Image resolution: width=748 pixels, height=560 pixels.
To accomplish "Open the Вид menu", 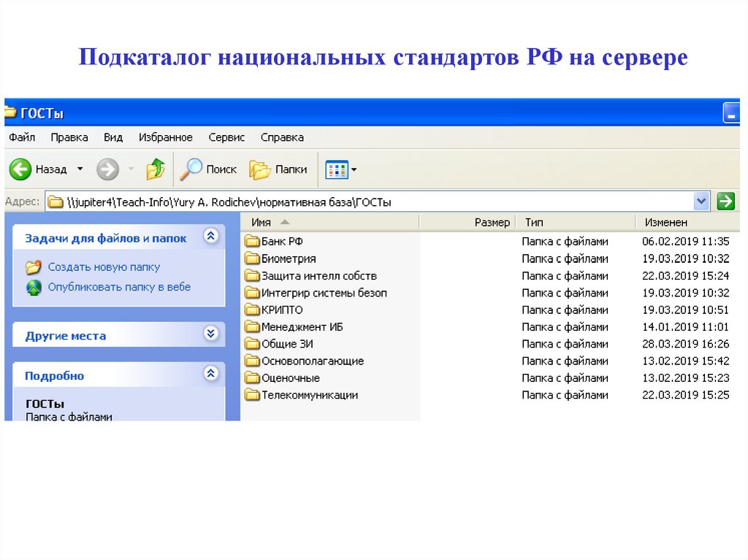I will click(113, 137).
